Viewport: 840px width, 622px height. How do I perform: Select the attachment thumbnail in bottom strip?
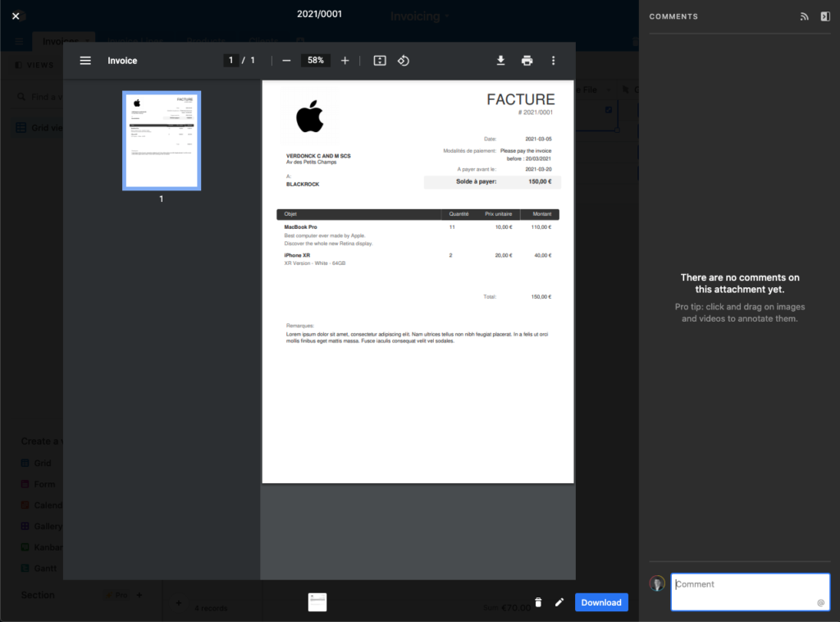pyautogui.click(x=317, y=602)
